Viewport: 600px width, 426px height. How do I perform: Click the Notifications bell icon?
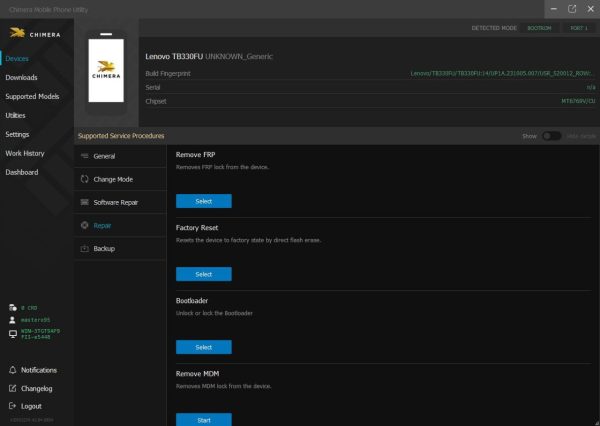13,370
